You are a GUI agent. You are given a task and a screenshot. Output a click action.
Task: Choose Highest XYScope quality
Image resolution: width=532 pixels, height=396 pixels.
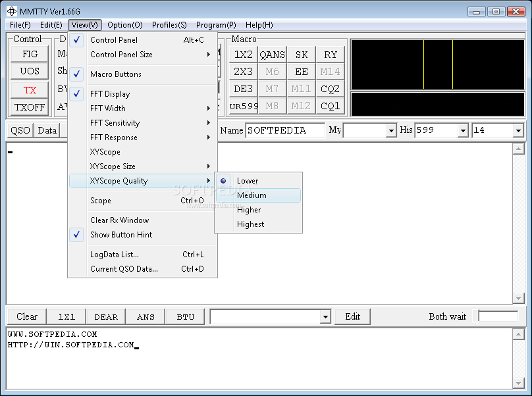[258, 224]
